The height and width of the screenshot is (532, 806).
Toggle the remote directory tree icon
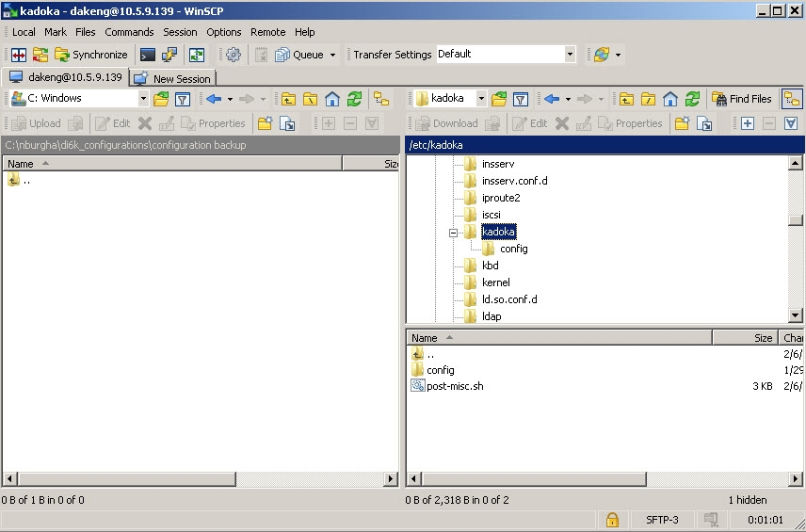(792, 99)
